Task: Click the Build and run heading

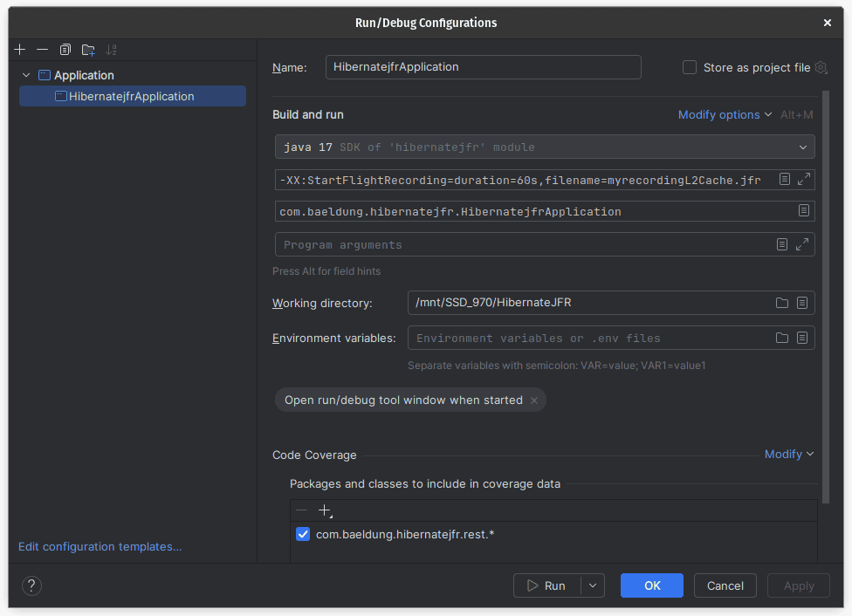Action: click(308, 114)
